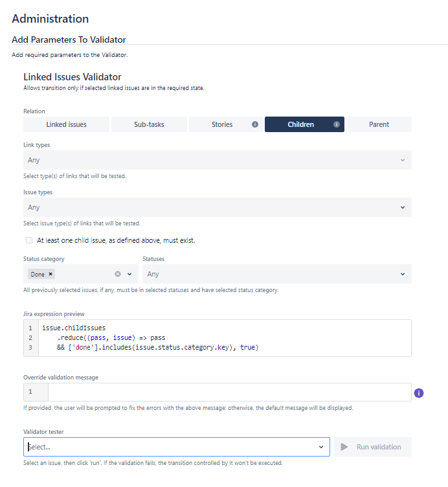Expand the Status category chevron
Screen dimensions: 448x487
point(129,274)
